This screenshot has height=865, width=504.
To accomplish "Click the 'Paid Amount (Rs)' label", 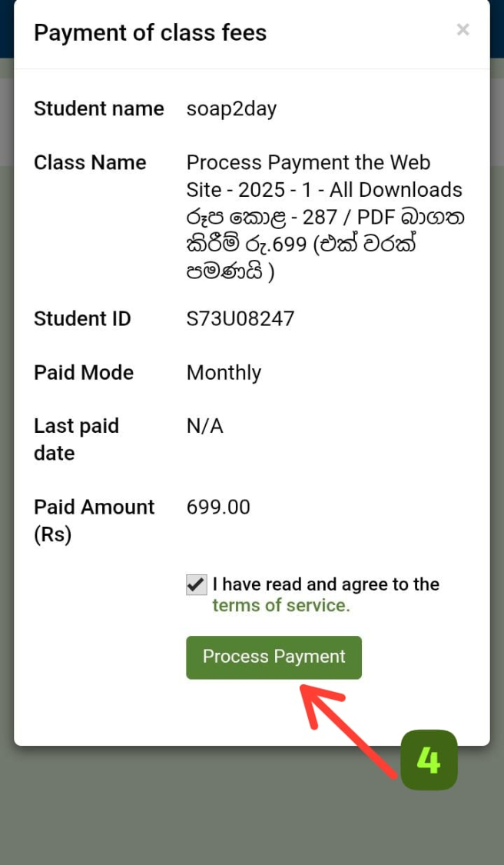I will click(x=94, y=521).
